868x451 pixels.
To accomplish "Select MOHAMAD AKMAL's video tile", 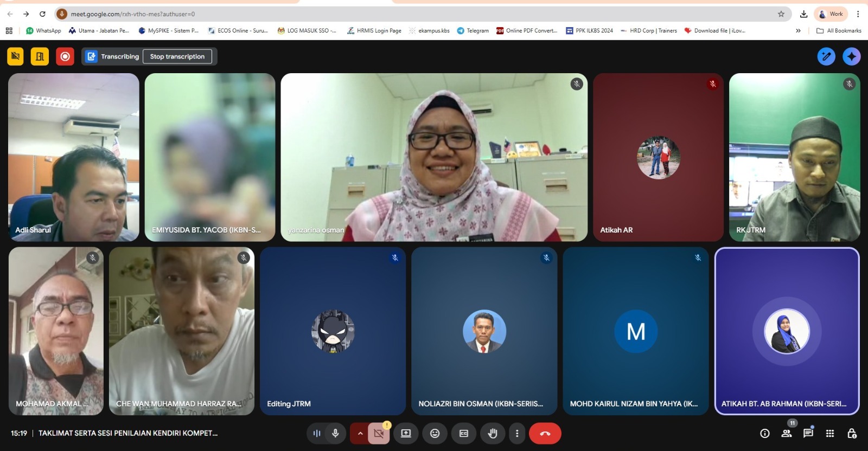I will tap(56, 331).
